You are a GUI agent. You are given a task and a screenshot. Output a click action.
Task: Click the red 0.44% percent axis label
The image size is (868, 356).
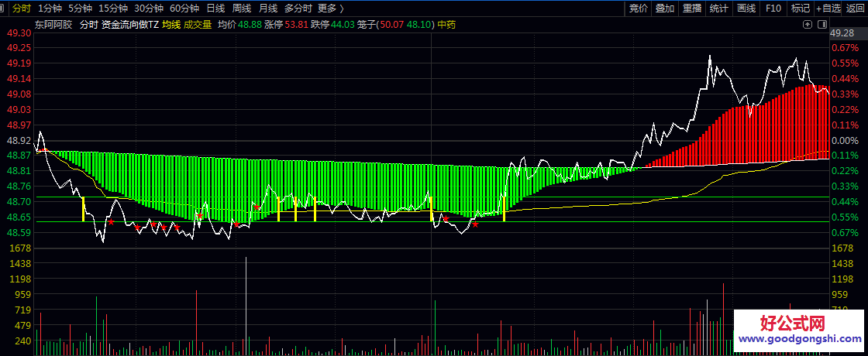point(844,79)
